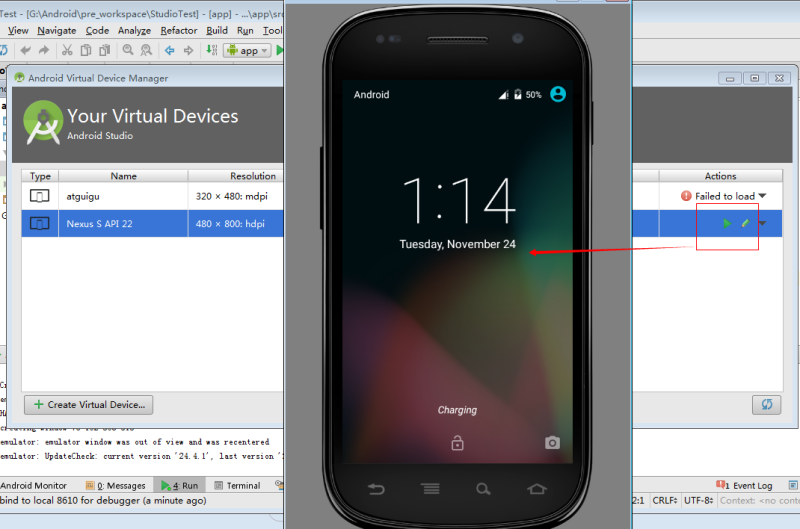Open the Event Log panel
Image resolution: width=800 pixels, height=529 pixels.
pyautogui.click(x=744, y=485)
